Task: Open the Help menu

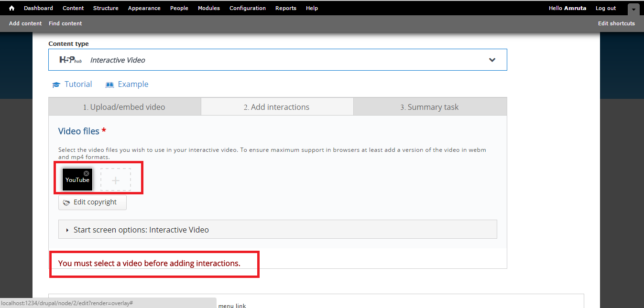Action: click(312, 8)
